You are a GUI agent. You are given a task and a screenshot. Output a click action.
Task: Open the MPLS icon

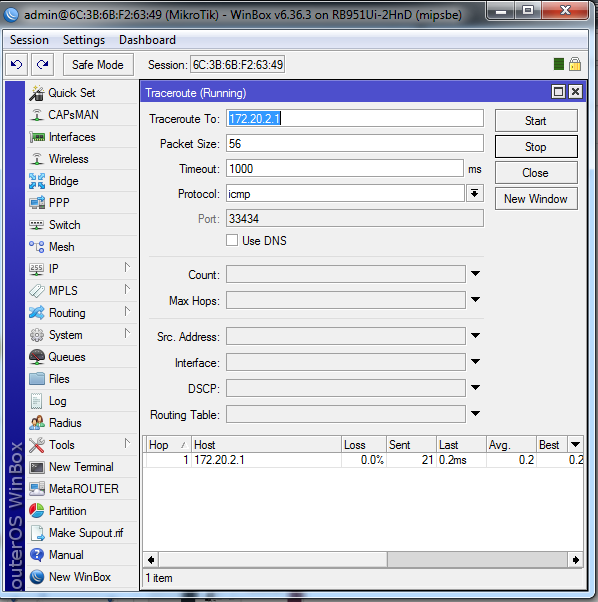pyautogui.click(x=37, y=291)
